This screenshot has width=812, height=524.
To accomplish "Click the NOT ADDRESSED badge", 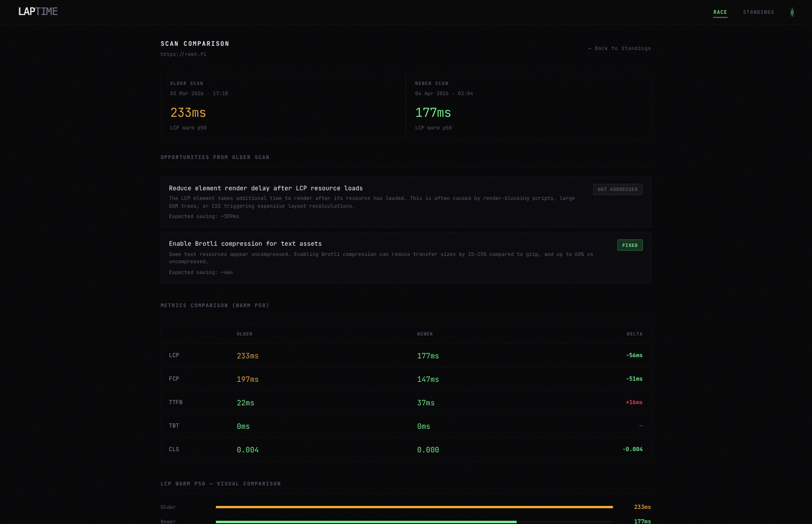I will click(617, 189).
